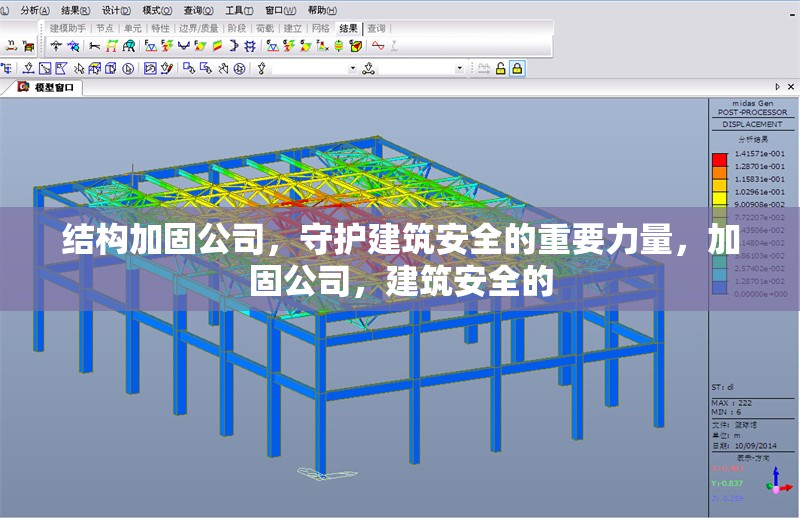Open the 窗口(W) menu
800x519 pixels.
click(281, 10)
